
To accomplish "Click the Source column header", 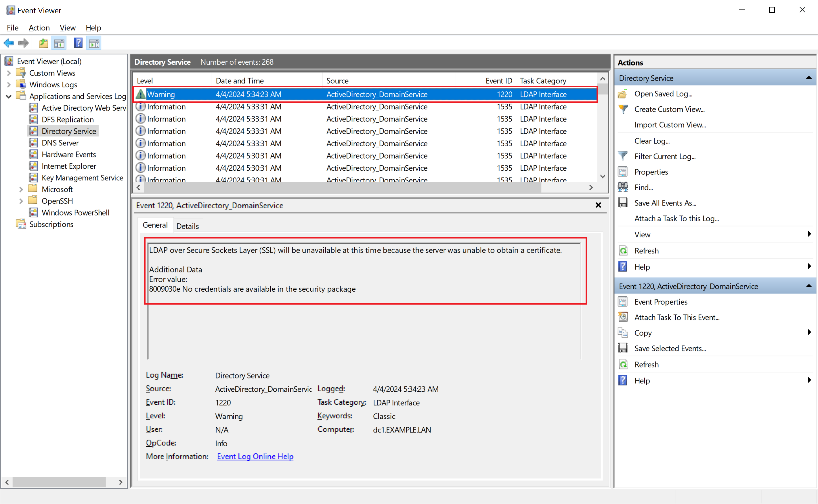I will (389, 81).
